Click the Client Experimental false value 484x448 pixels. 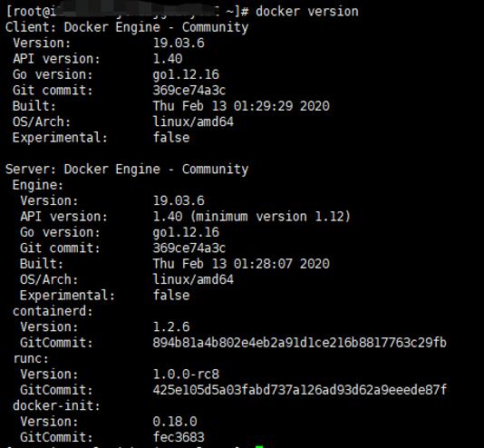coord(171,138)
